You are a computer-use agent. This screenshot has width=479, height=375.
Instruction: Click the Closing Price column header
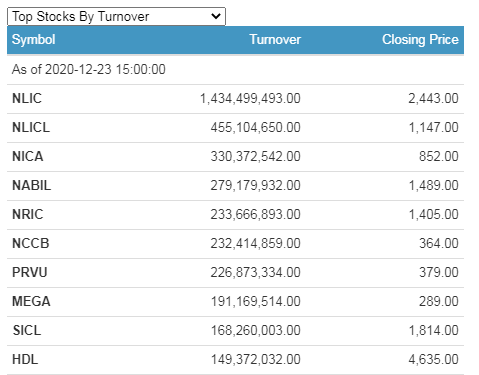[420, 40]
